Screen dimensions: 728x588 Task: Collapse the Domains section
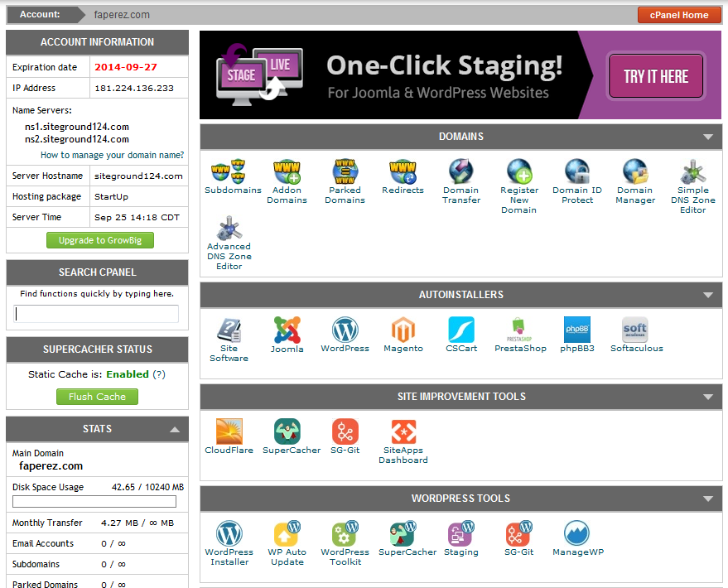tap(708, 137)
